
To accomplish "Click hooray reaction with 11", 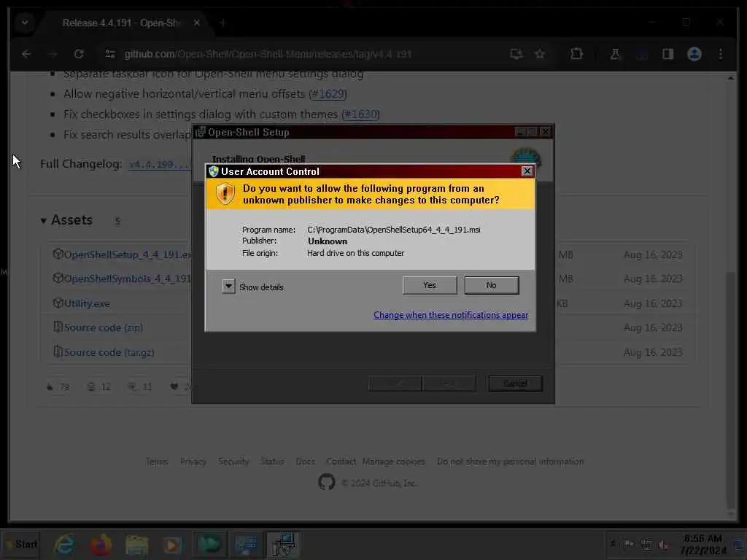I will tap(140, 386).
